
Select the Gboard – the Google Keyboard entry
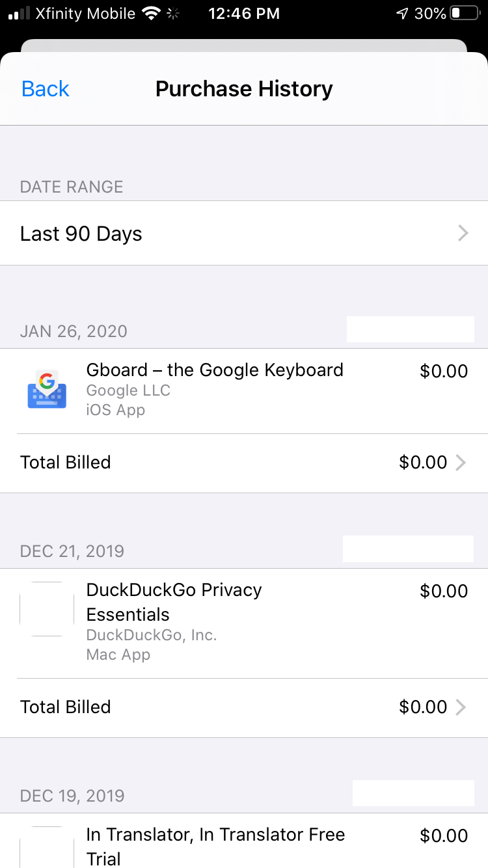215,370
